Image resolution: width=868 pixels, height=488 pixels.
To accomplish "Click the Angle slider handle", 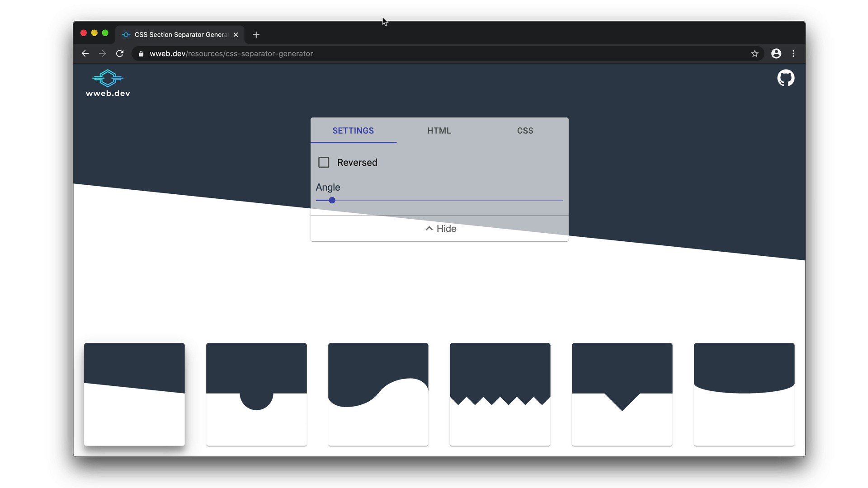I will click(x=332, y=200).
